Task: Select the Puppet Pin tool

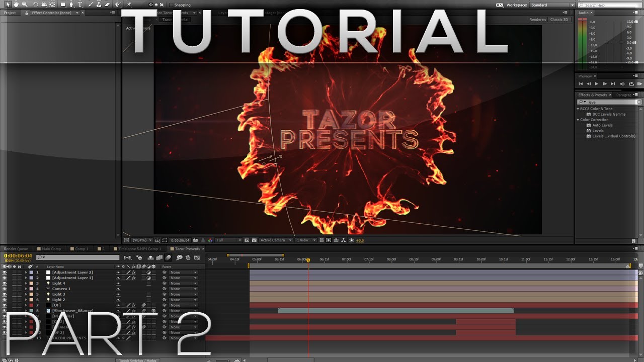Action: [129, 5]
